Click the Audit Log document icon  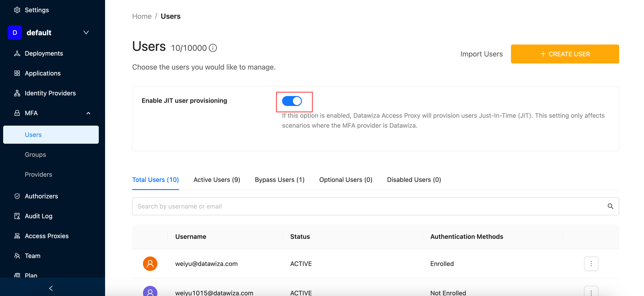(17, 216)
